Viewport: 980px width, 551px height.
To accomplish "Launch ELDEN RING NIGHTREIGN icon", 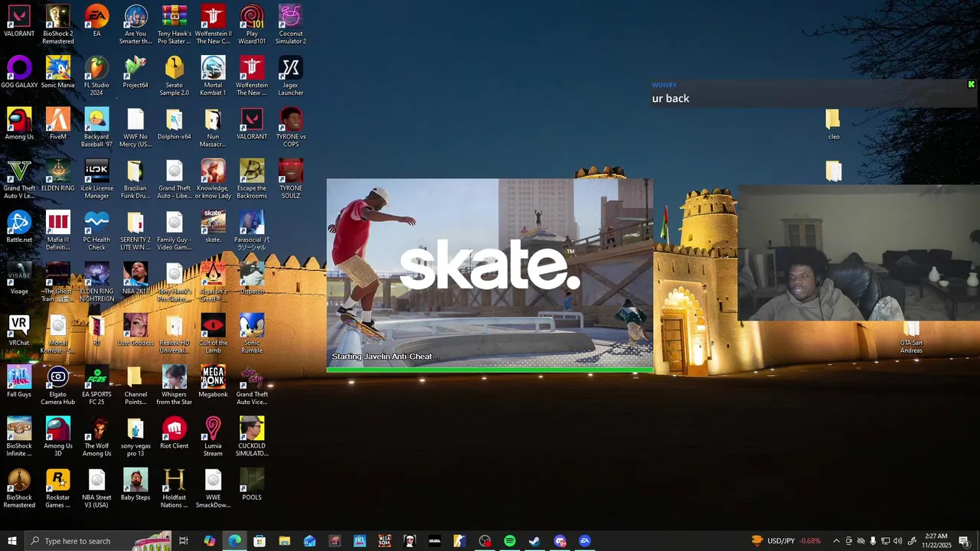I will click(96, 281).
